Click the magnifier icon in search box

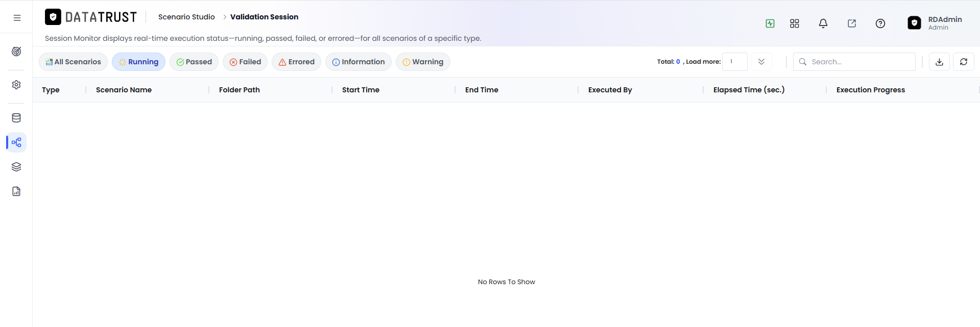(x=803, y=62)
